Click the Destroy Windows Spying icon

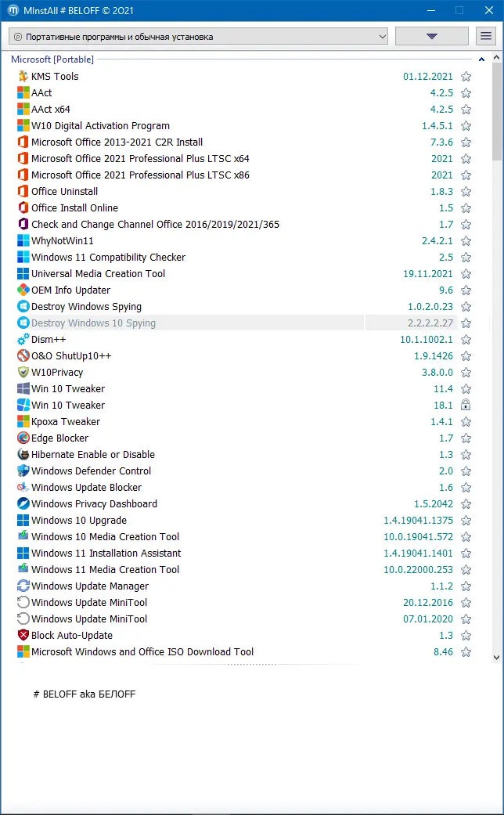pyautogui.click(x=23, y=307)
